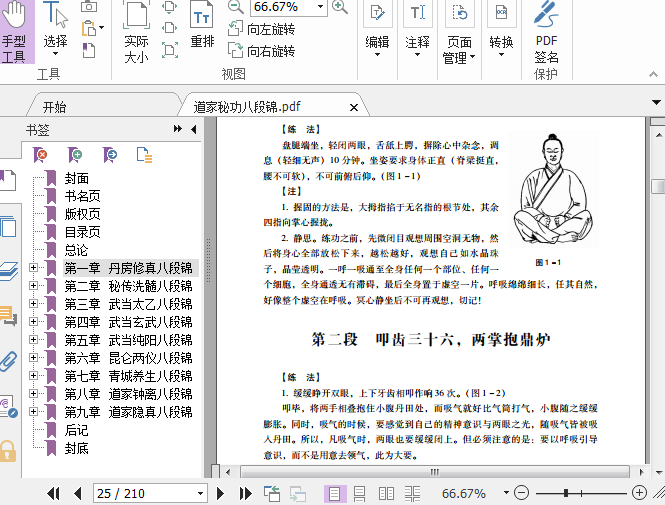Select bookmark 第八章 道家钟离八段锦
The width and height of the screenshot is (665, 505).
pyautogui.click(x=129, y=394)
